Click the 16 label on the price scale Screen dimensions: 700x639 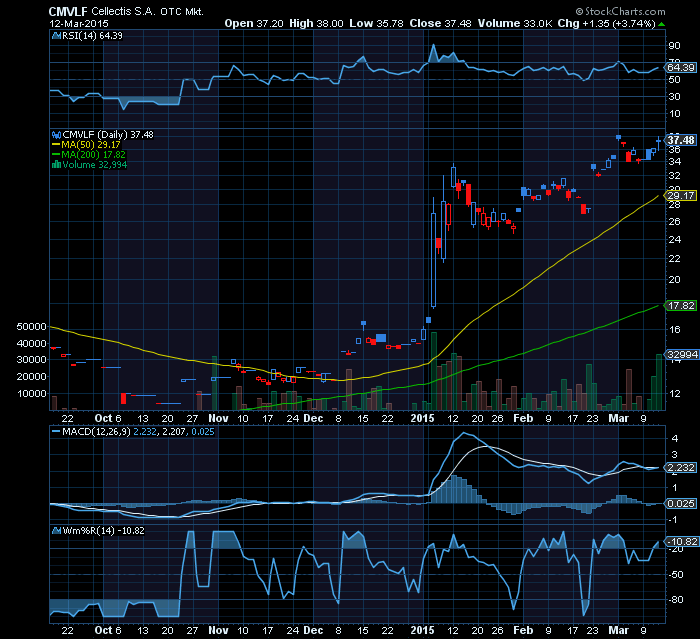[x=674, y=330]
